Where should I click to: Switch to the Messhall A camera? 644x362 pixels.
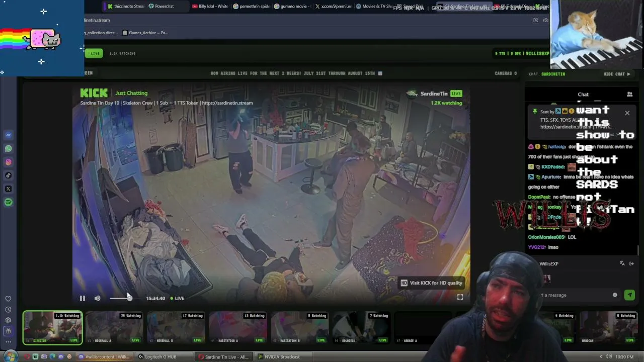point(114,328)
